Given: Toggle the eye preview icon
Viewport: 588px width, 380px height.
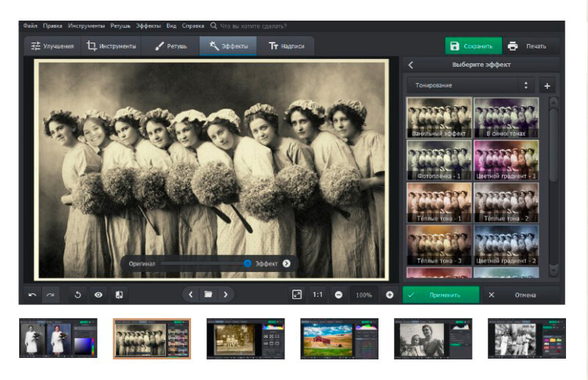Looking at the screenshot, I should (98, 295).
